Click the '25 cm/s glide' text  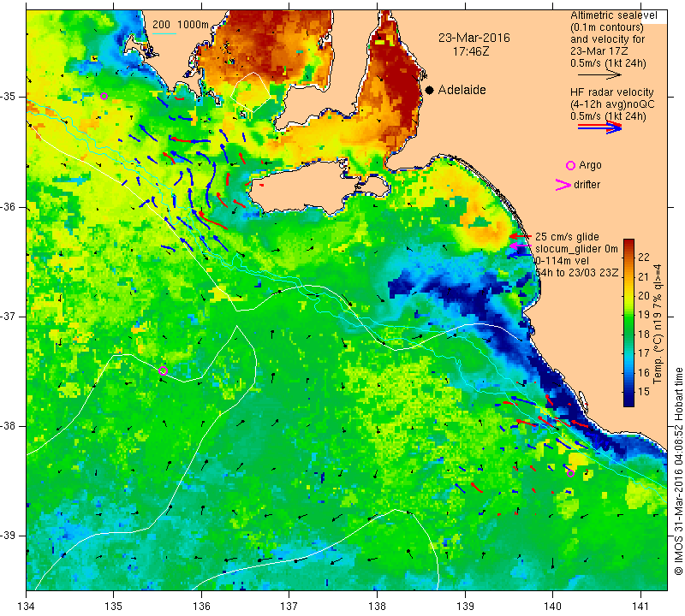567,237
